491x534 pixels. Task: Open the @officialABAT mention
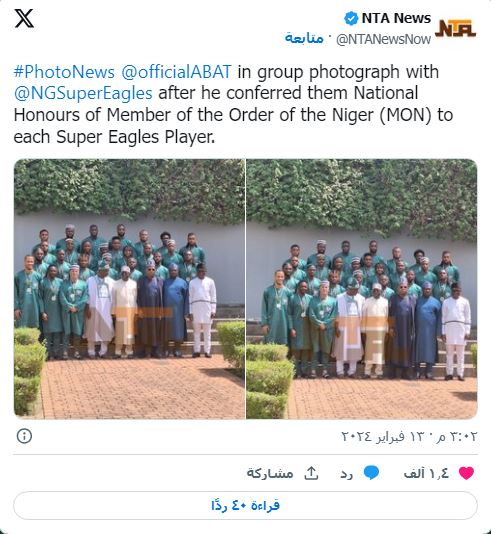tap(176, 72)
